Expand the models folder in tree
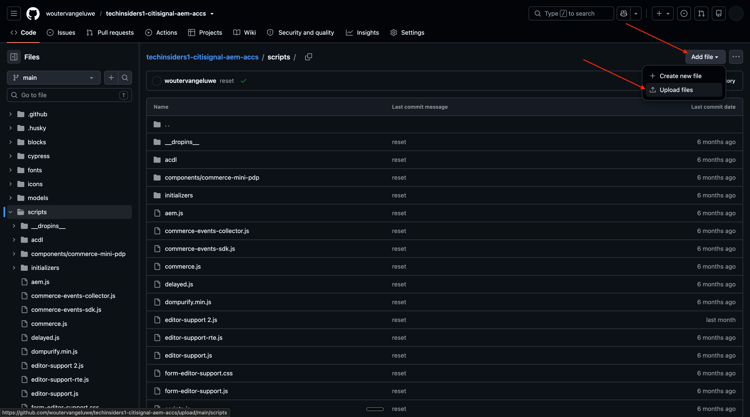 11,198
